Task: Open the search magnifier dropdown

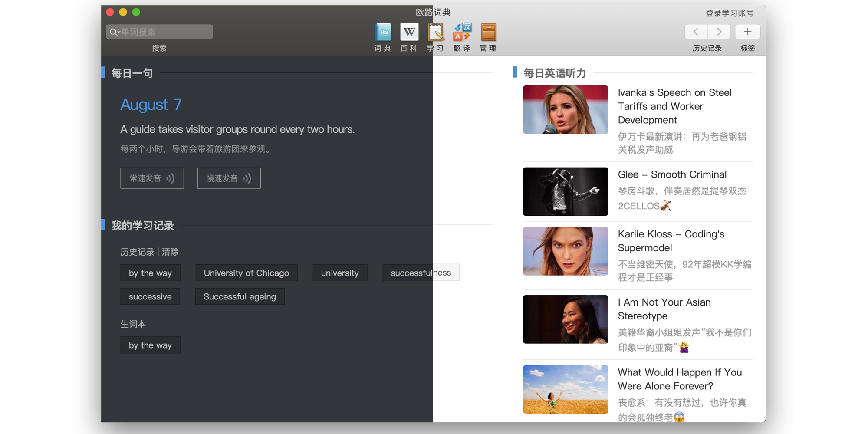Action: pyautogui.click(x=115, y=32)
